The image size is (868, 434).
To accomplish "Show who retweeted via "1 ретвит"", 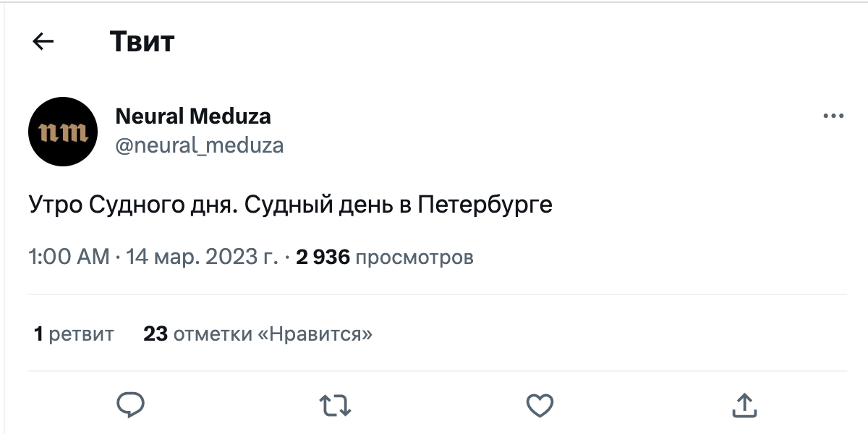I will [74, 333].
